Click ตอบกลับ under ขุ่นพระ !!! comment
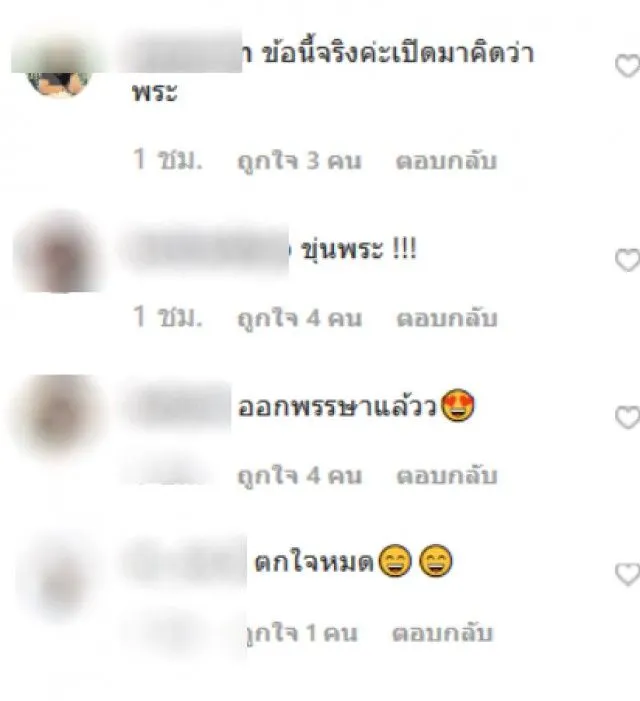 [x=447, y=319]
